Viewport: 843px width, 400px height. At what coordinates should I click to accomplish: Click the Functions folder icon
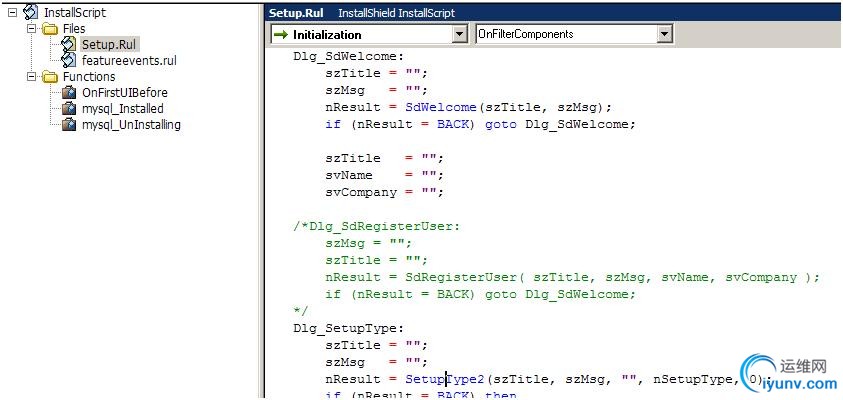50,77
